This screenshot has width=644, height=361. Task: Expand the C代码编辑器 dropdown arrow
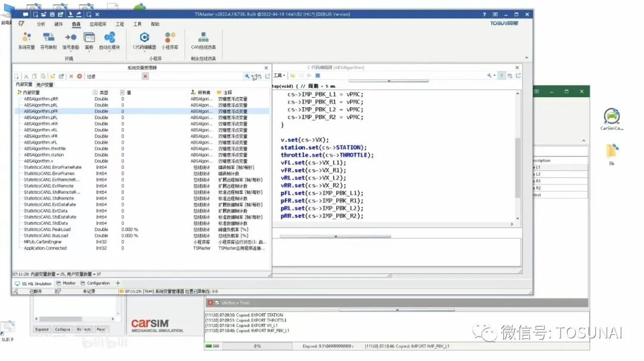tap(144, 51)
